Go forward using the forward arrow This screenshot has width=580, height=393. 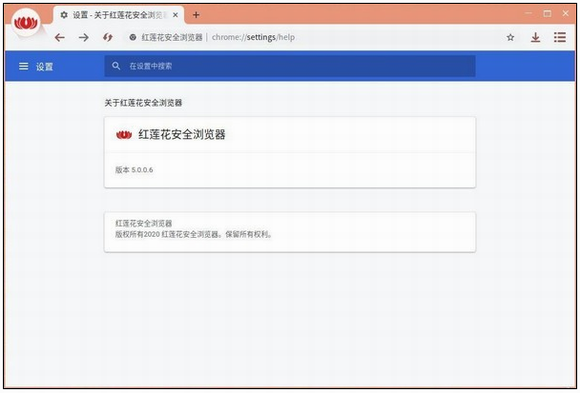point(84,37)
